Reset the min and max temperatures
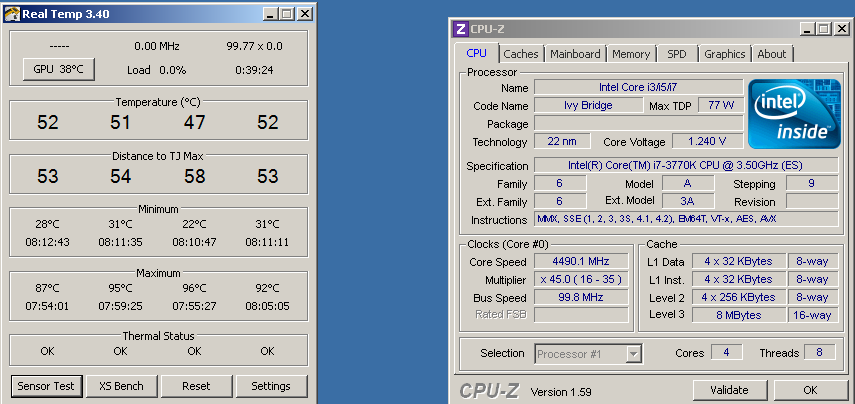Image resolution: width=855 pixels, height=404 pixels. [196, 386]
